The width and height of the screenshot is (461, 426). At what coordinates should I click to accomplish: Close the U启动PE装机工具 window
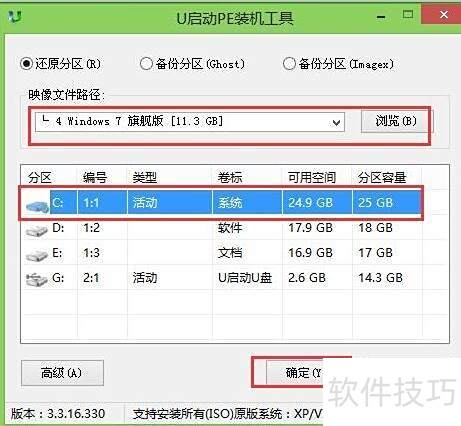pyautogui.click(x=443, y=14)
